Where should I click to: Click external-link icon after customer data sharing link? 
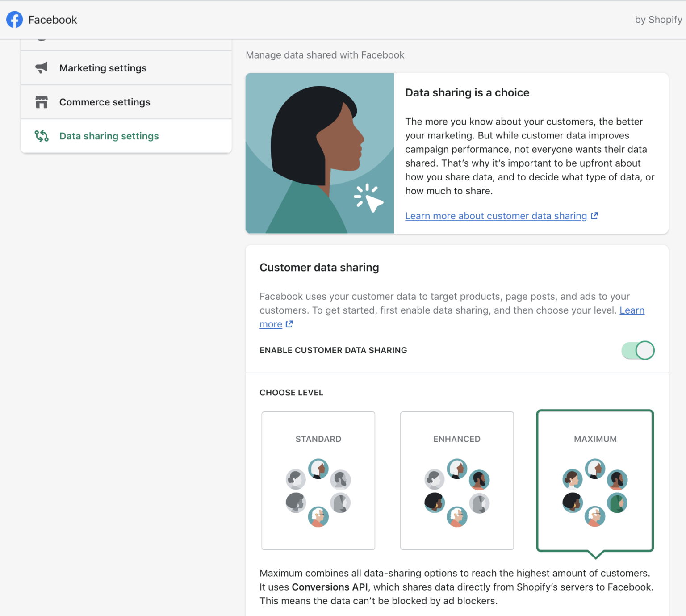click(x=594, y=216)
